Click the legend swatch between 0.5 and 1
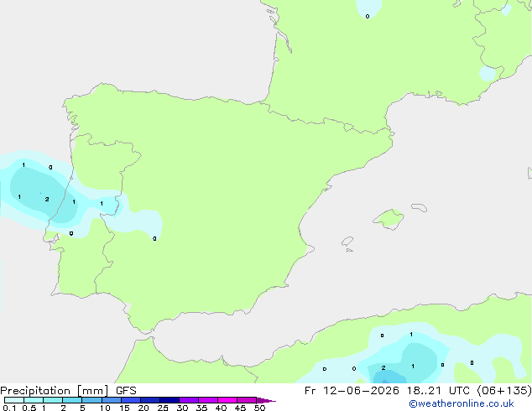Image resolution: width=532 pixels, height=411 pixels. (34, 400)
